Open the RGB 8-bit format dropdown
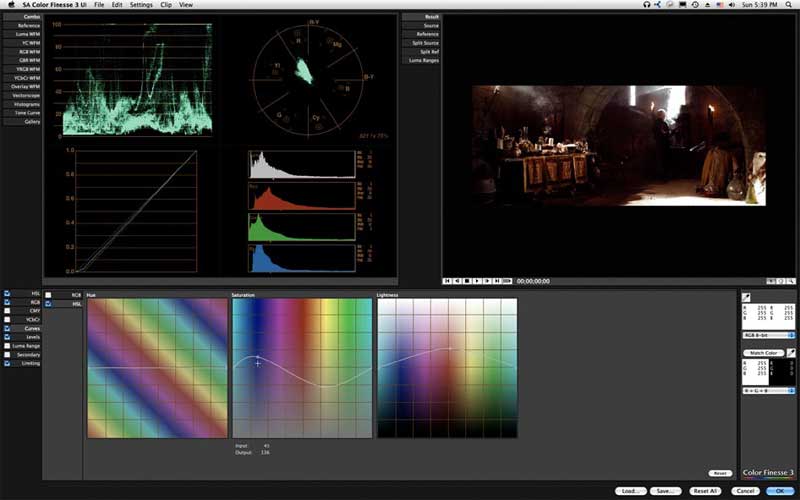 768,335
